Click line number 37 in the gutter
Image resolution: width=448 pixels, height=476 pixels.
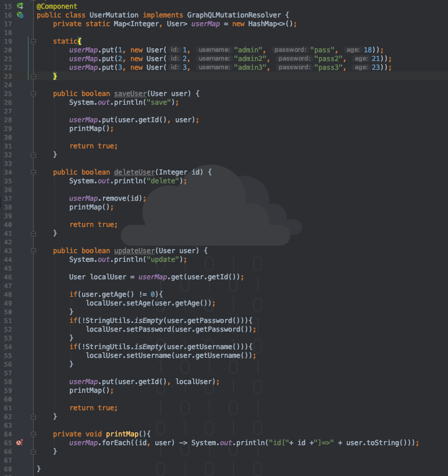click(8, 198)
